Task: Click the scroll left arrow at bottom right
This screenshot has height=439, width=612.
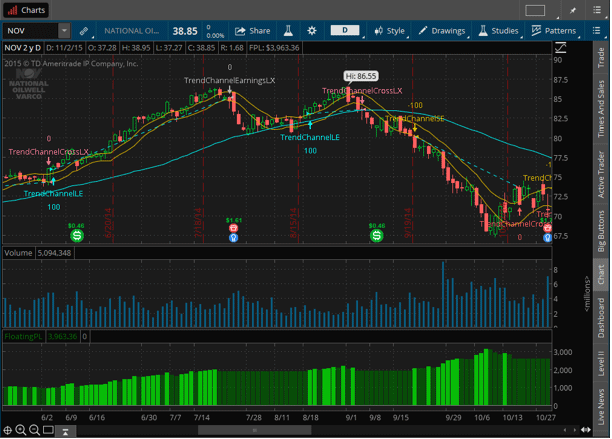Action: (565, 430)
